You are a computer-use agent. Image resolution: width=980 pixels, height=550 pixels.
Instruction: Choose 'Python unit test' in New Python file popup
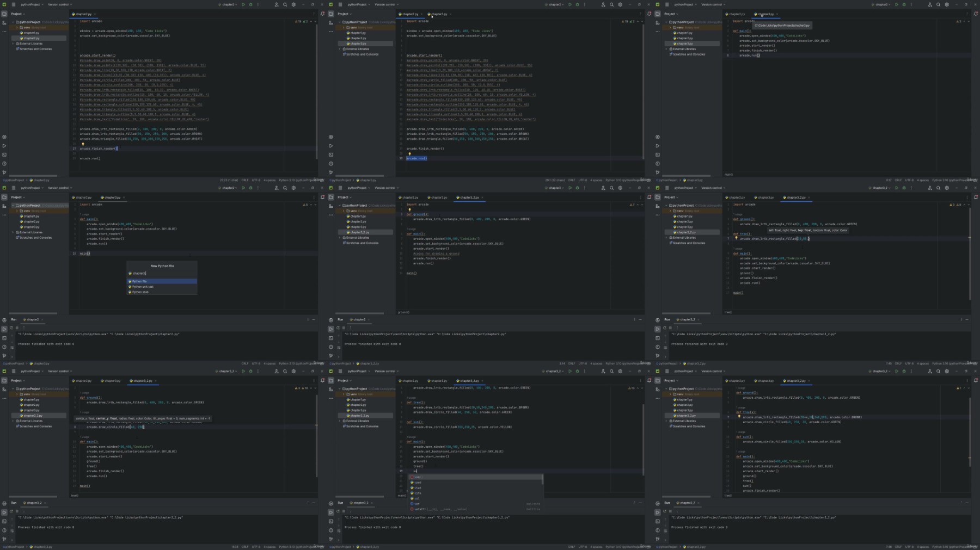(162, 287)
